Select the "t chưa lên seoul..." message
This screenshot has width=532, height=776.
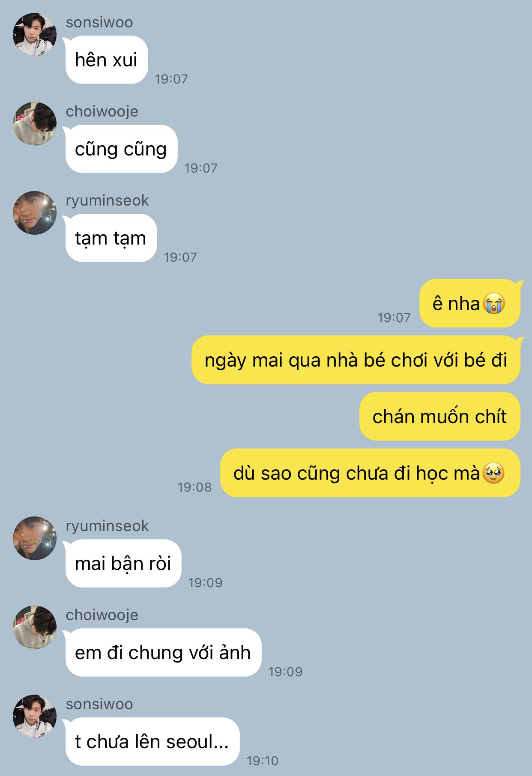152,742
